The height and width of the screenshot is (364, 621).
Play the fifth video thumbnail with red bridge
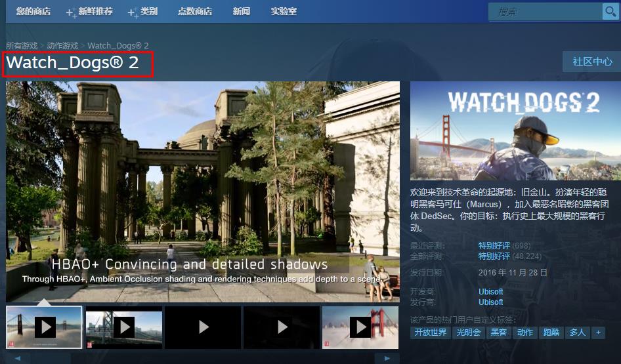(360, 327)
